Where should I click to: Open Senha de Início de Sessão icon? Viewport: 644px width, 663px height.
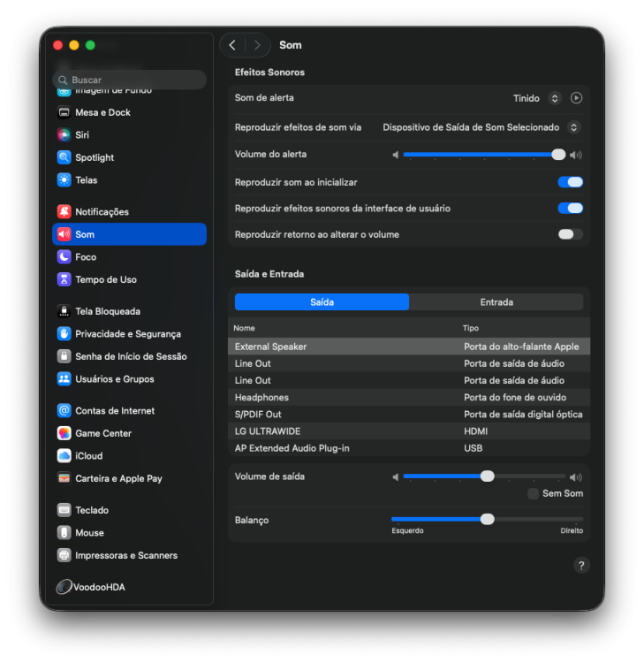click(64, 356)
